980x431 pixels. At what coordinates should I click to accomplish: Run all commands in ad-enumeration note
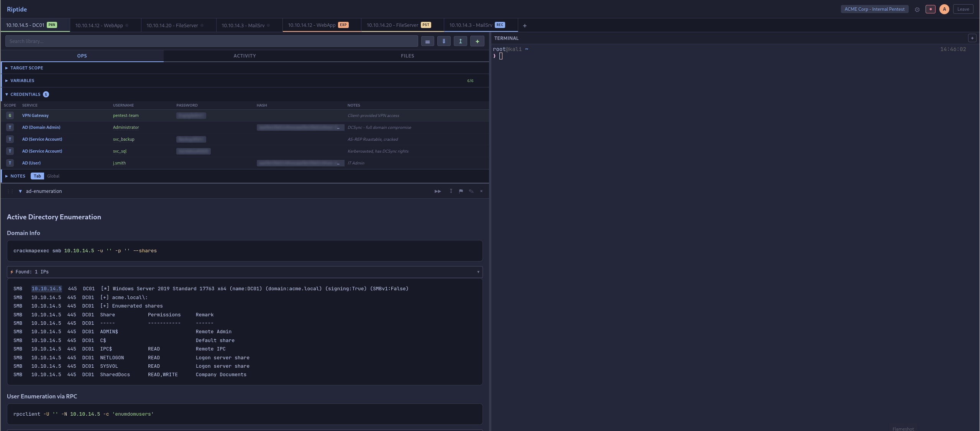[437, 191]
